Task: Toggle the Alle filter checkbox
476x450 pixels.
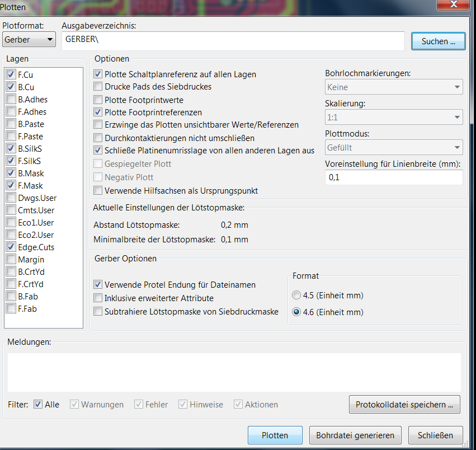Action: [38, 405]
